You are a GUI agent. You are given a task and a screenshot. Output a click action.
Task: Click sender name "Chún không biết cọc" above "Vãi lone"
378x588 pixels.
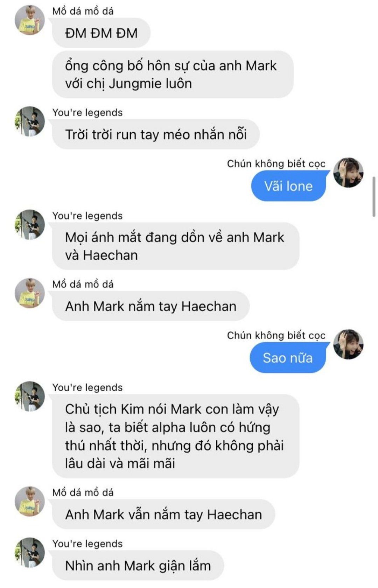point(276,163)
